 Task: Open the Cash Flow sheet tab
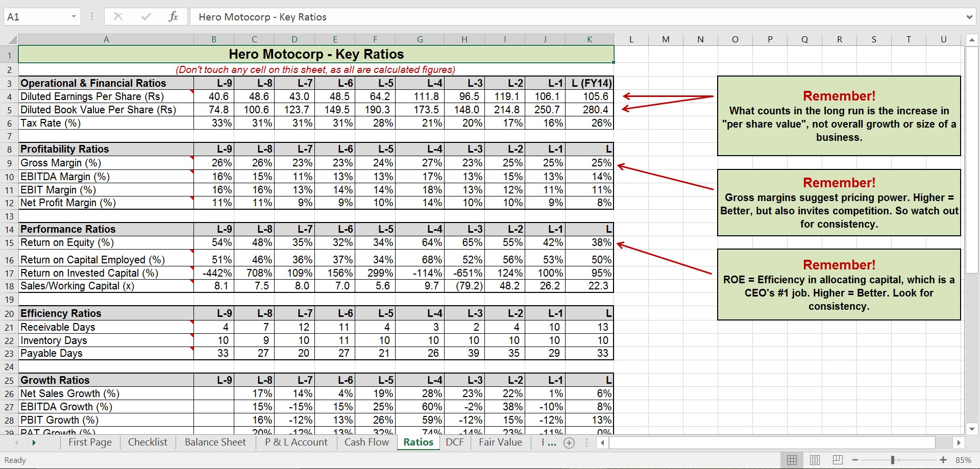[x=366, y=442]
